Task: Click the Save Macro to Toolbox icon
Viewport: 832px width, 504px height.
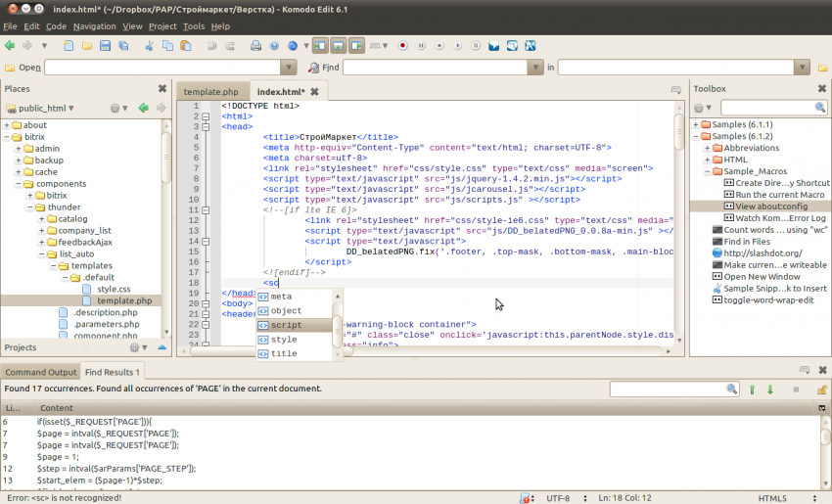Action: 476,46
